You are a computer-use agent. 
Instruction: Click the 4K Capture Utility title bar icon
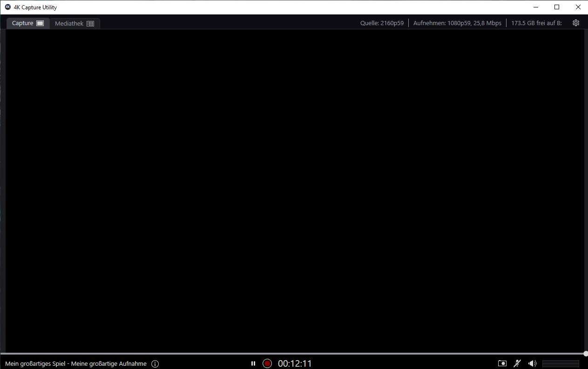click(7, 7)
